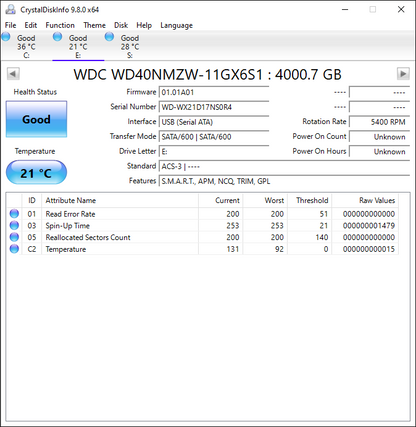Click the blue status orb of disk C:
This screenshot has width=416, height=427.
click(6, 37)
